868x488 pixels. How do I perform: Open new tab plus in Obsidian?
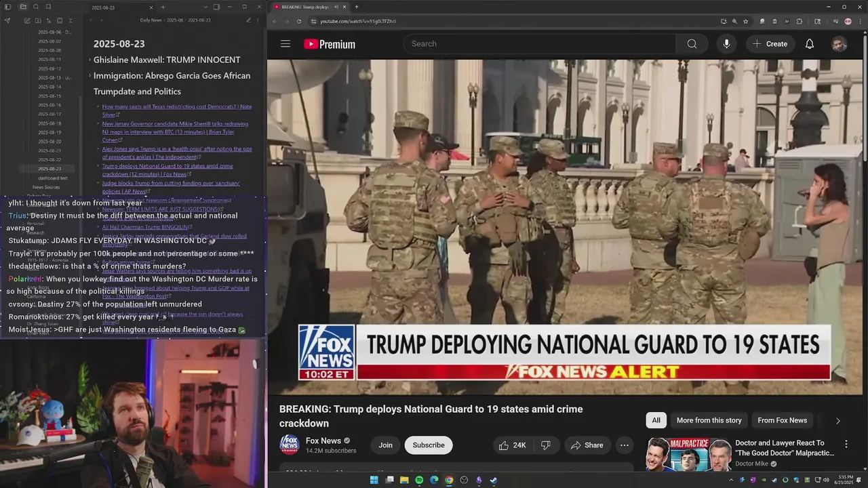tap(163, 7)
